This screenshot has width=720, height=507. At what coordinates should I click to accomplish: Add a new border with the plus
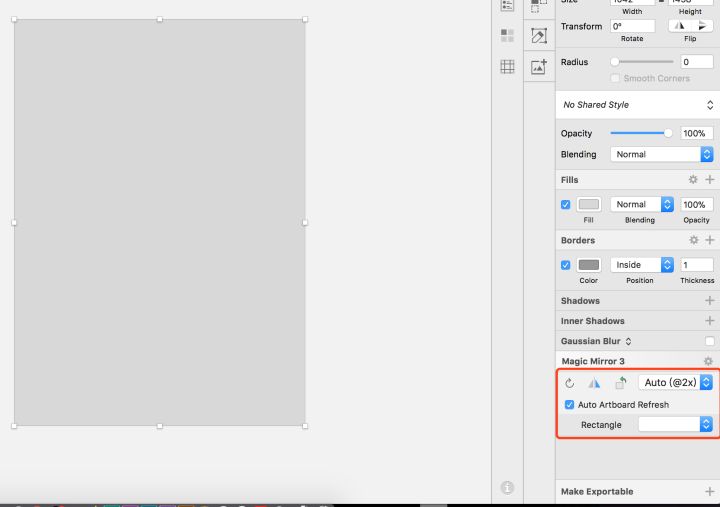point(710,240)
